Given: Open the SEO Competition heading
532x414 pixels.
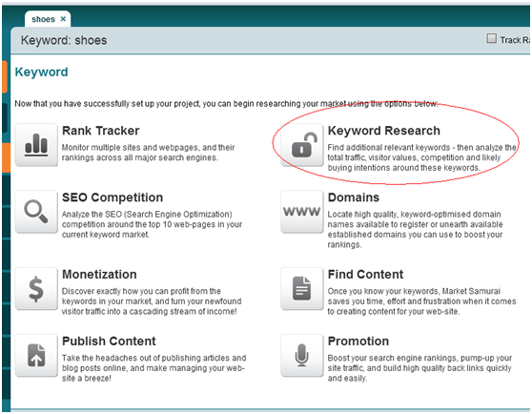Looking at the screenshot, I should pyautogui.click(x=113, y=197).
